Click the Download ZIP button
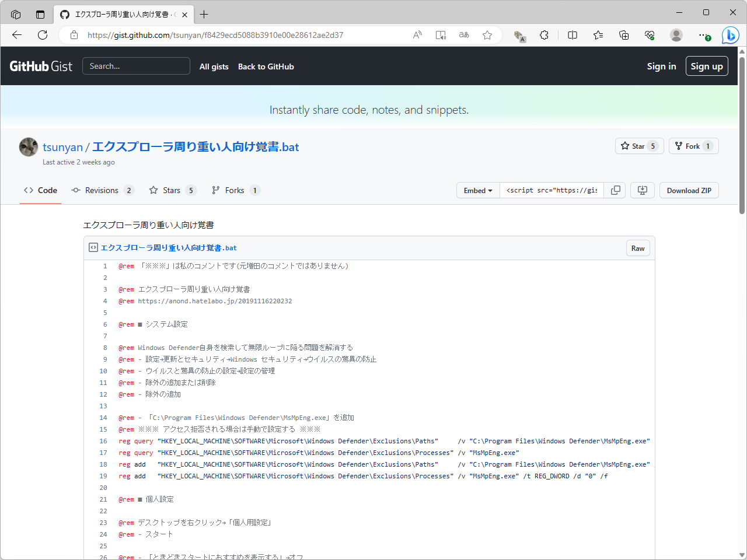Viewport: 747px width, 560px height. tap(689, 190)
